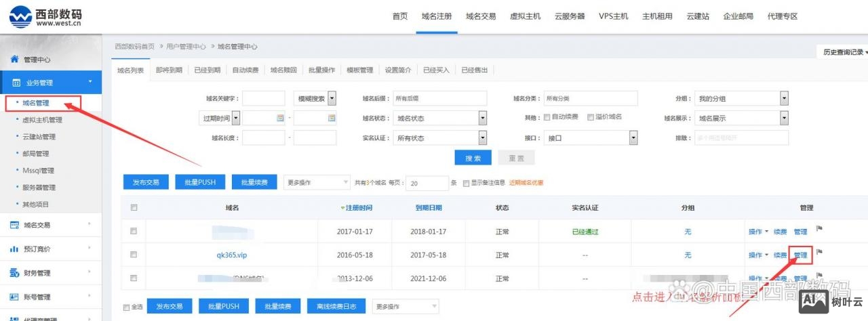Open 代理专区 in the top navigation
Screen dimensions: 868x321
click(x=783, y=16)
